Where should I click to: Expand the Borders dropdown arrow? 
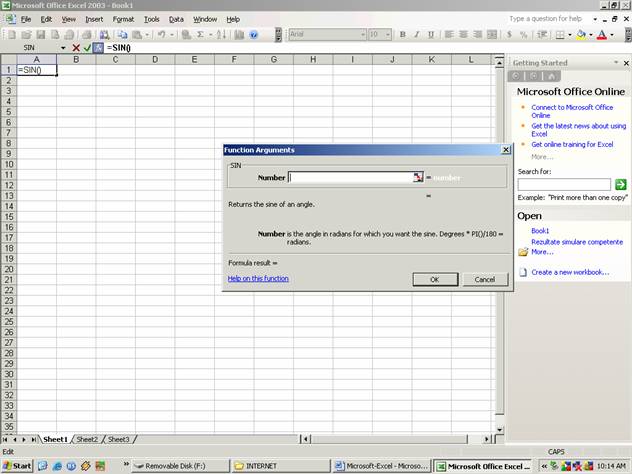pyautogui.click(x=570, y=35)
